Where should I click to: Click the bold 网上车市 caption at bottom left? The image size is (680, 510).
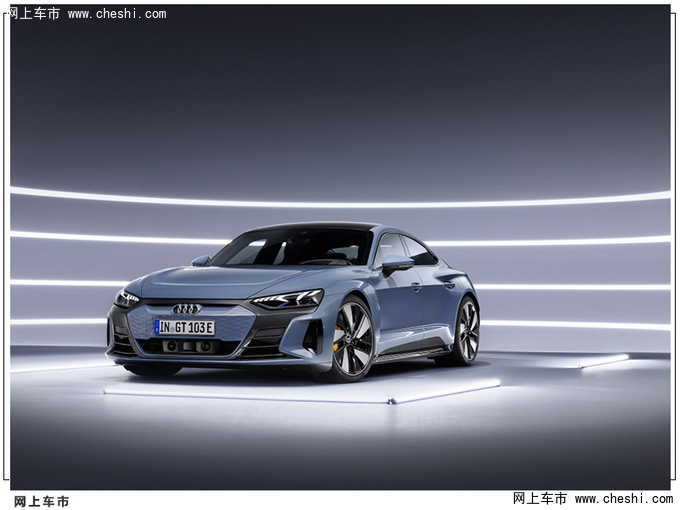tap(42, 501)
